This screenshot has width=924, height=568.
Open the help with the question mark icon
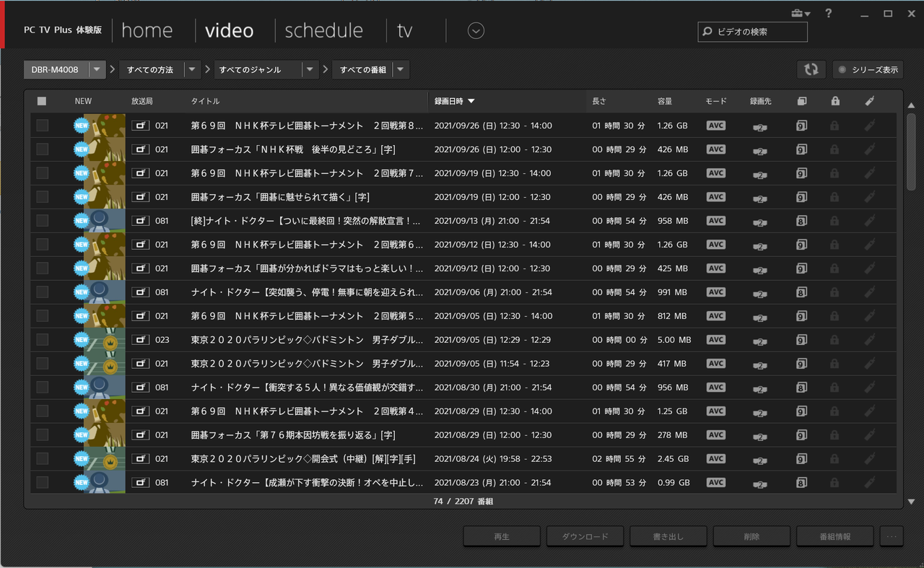828,13
